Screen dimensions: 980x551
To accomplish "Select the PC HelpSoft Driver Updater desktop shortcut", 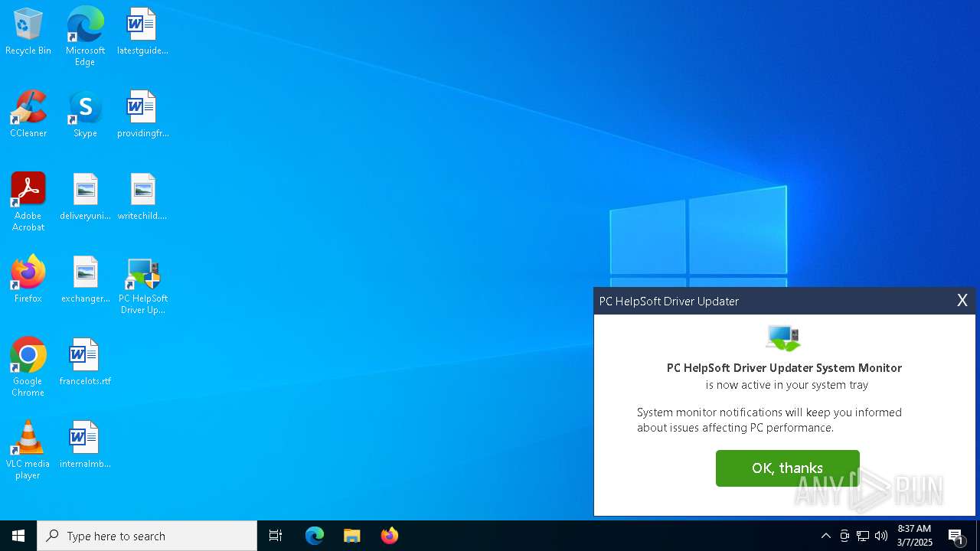I will coord(142,285).
